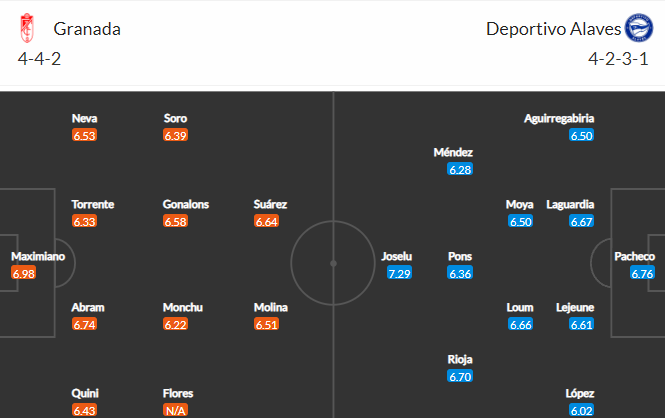
Task: Select player Monchu in midfield
Action: coord(183,307)
